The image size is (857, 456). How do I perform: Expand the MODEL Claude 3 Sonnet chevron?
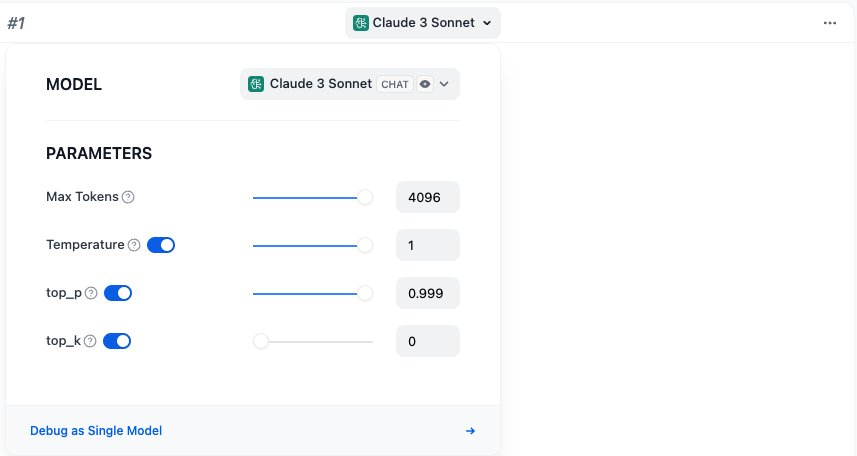[x=444, y=84]
